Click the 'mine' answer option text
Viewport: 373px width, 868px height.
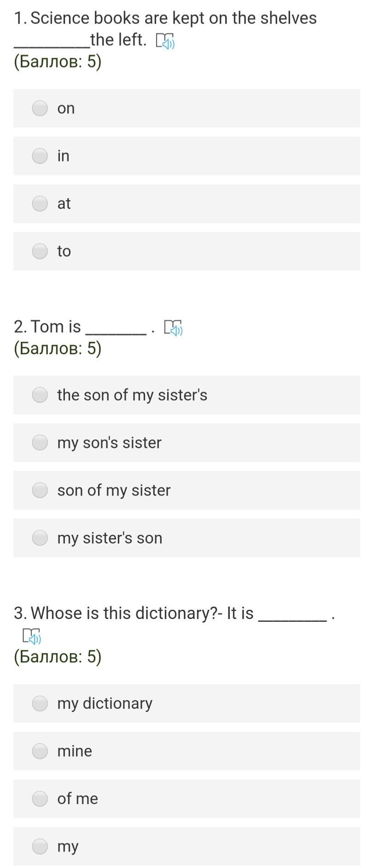point(75,751)
